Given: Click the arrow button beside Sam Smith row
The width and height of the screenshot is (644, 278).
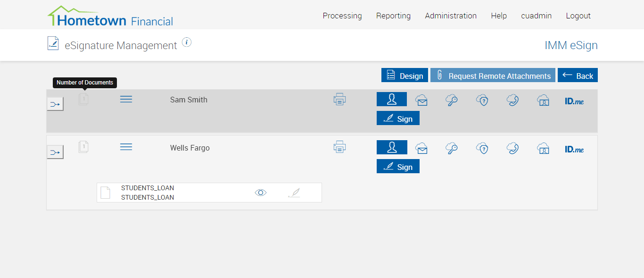Looking at the screenshot, I should click(55, 104).
